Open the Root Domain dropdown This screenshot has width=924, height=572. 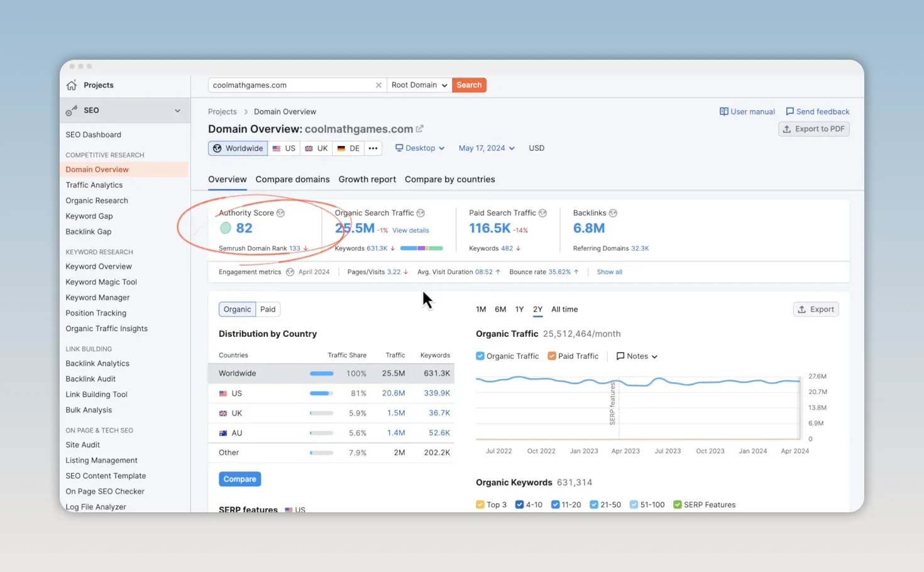419,85
